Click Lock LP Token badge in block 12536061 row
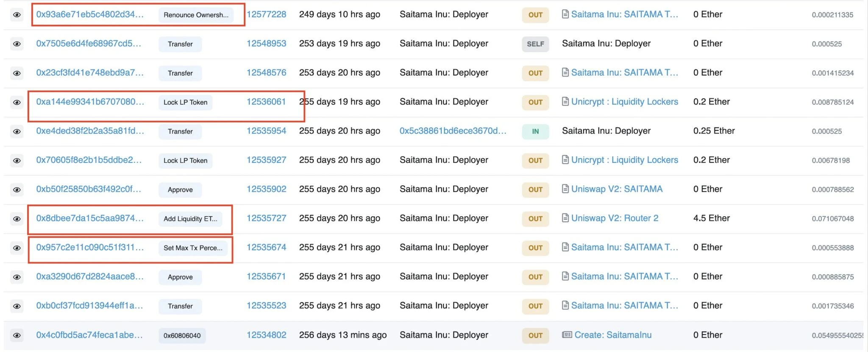 (186, 102)
